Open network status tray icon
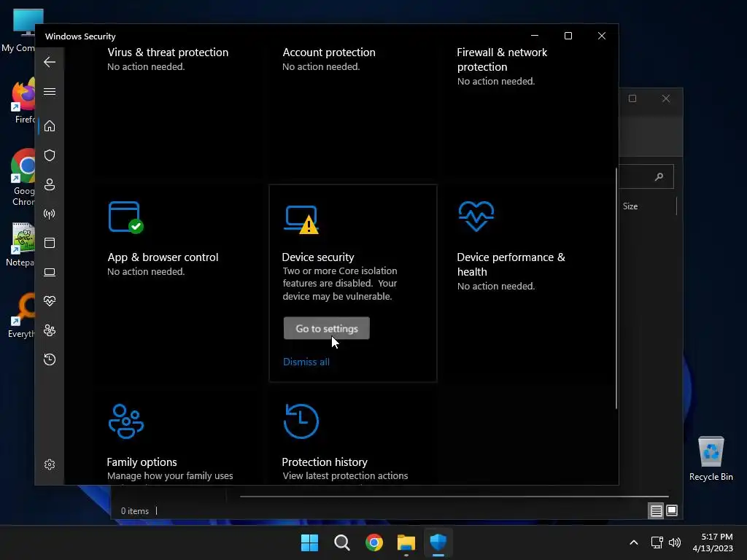The width and height of the screenshot is (747, 560). coord(657,542)
